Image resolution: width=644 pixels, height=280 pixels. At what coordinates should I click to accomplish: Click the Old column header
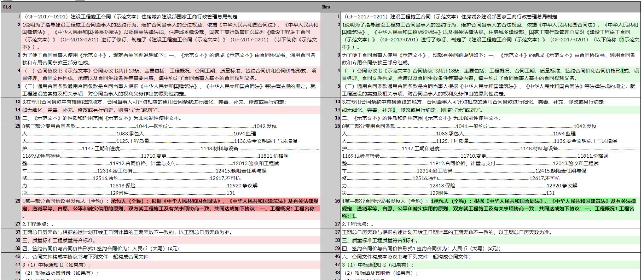[x=160, y=7]
